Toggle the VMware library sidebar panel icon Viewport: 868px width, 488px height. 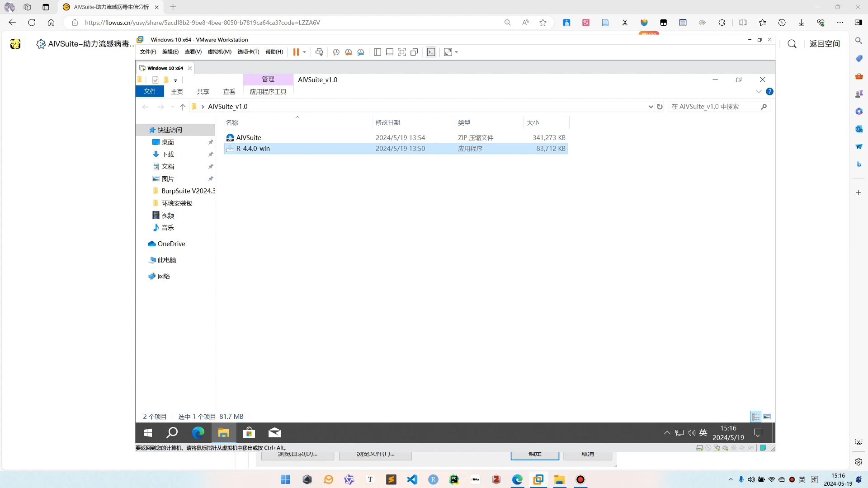tap(377, 52)
